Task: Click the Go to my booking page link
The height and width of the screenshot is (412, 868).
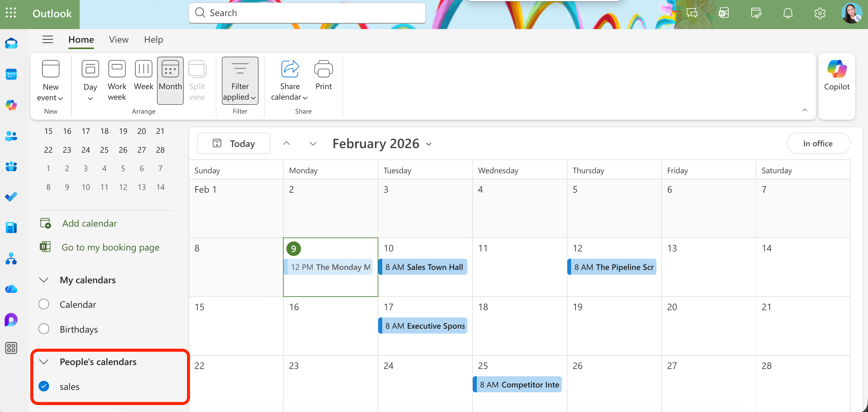Action: coord(110,247)
